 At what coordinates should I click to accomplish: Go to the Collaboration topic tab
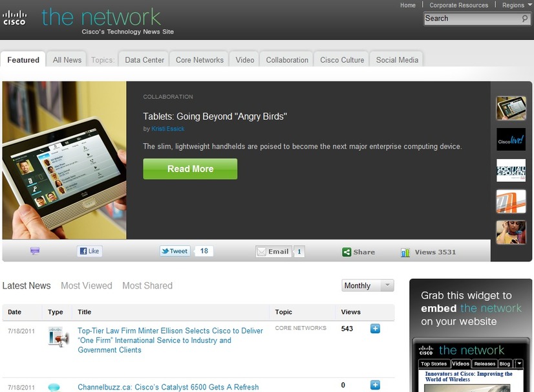[287, 60]
